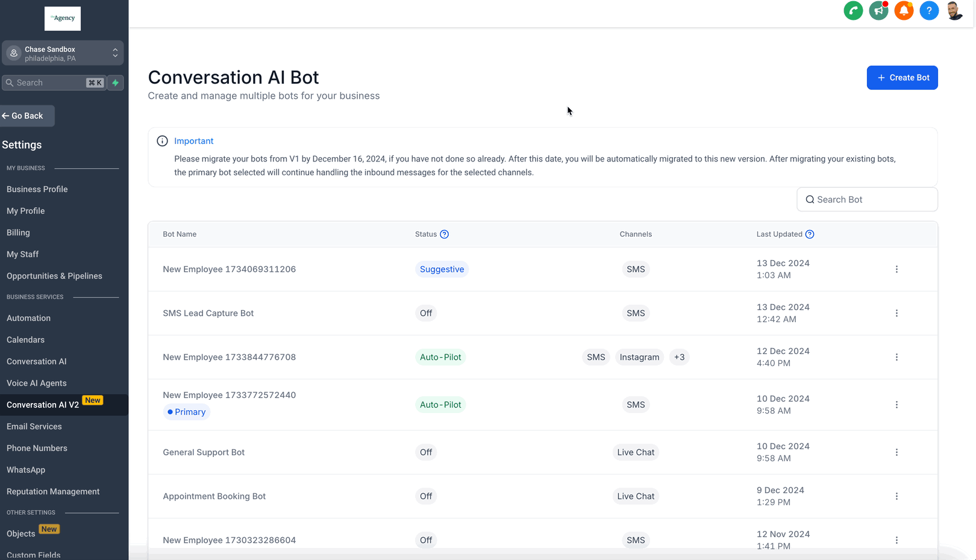Select Reputation Management in sidebar
The height and width of the screenshot is (560, 976).
coord(53,491)
